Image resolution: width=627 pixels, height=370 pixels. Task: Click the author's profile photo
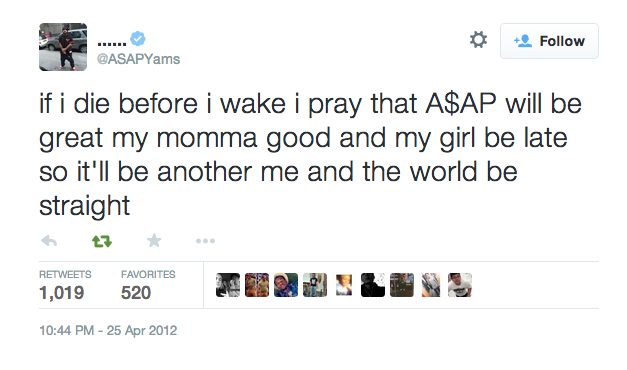point(63,47)
